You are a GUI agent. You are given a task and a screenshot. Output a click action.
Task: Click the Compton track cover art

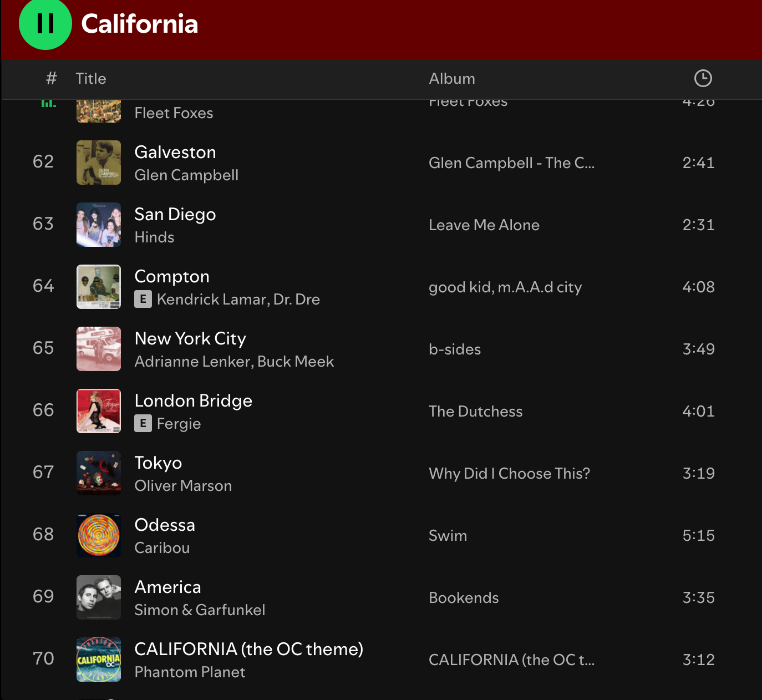(x=99, y=287)
